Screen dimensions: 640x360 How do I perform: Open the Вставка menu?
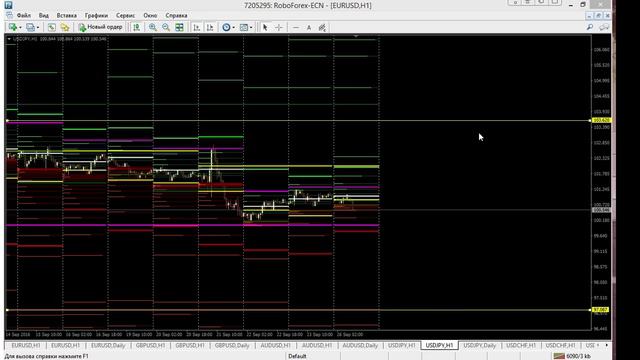click(67, 16)
